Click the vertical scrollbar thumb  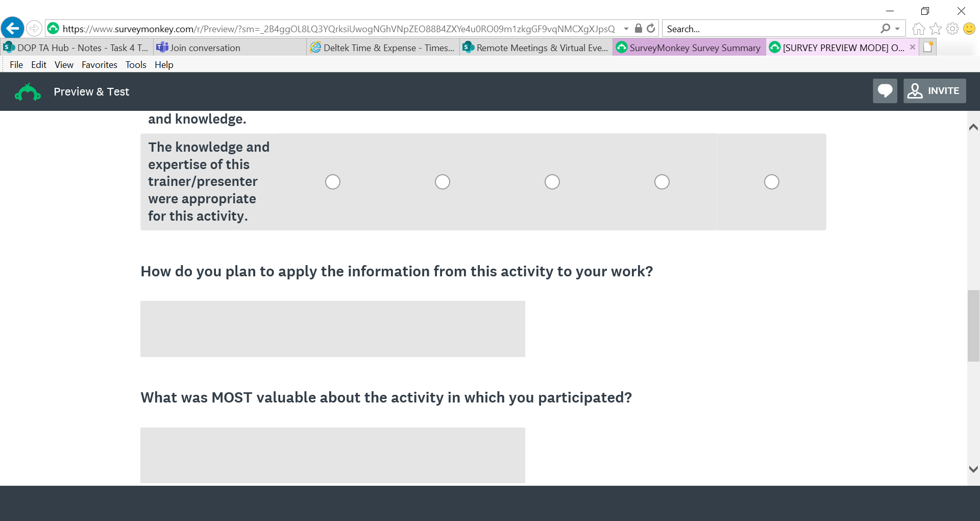pos(973,326)
